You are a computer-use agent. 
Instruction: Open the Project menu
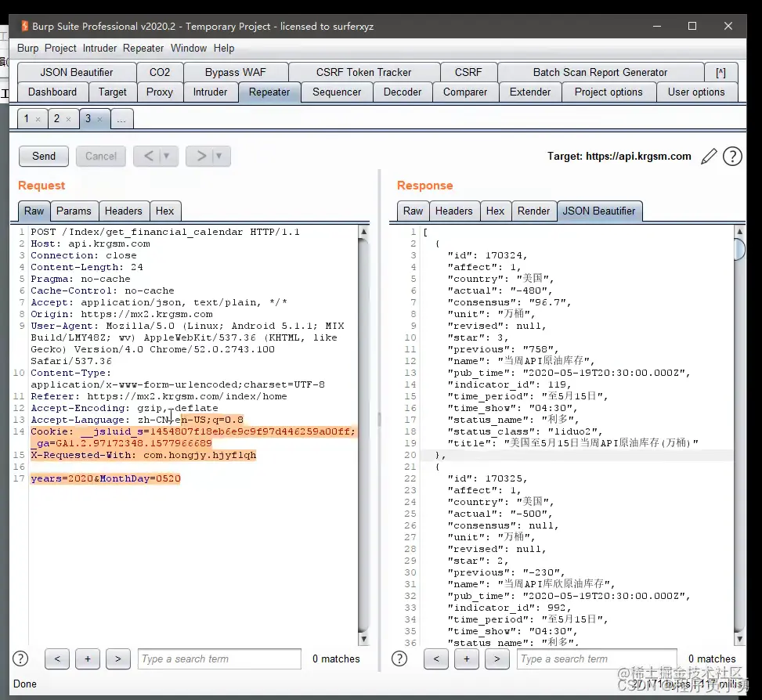60,48
